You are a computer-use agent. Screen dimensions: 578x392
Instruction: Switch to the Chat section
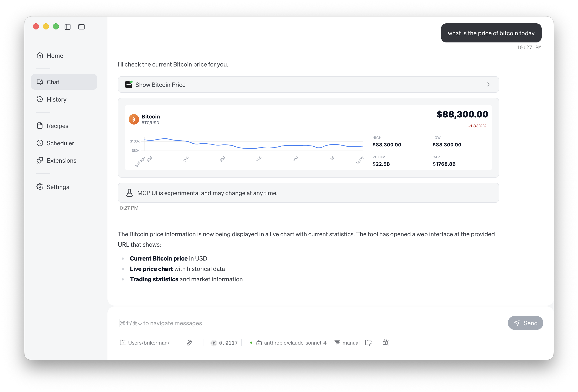[x=53, y=82]
